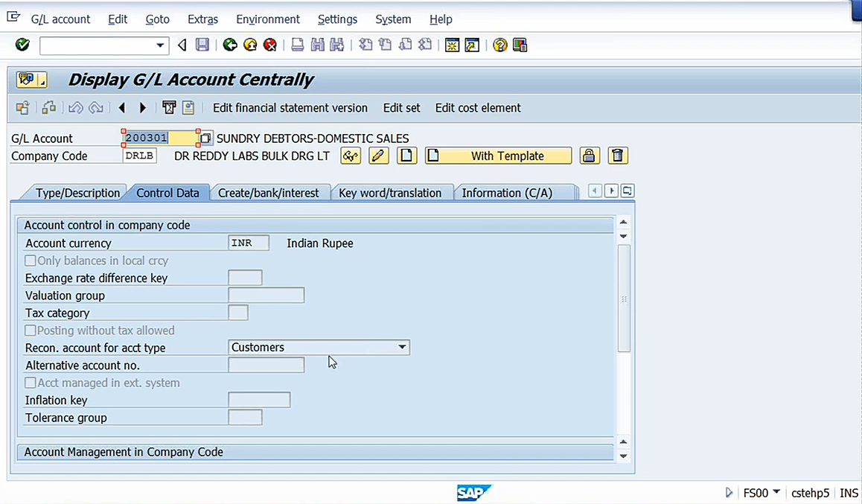Click the Generate Shortcut icon

pyautogui.click(x=472, y=45)
